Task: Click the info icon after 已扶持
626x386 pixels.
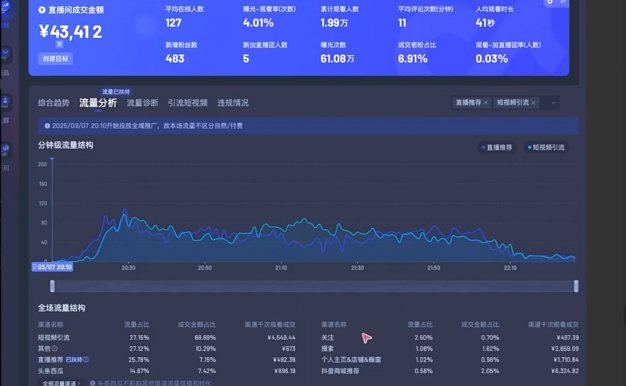Action: tap(86, 360)
